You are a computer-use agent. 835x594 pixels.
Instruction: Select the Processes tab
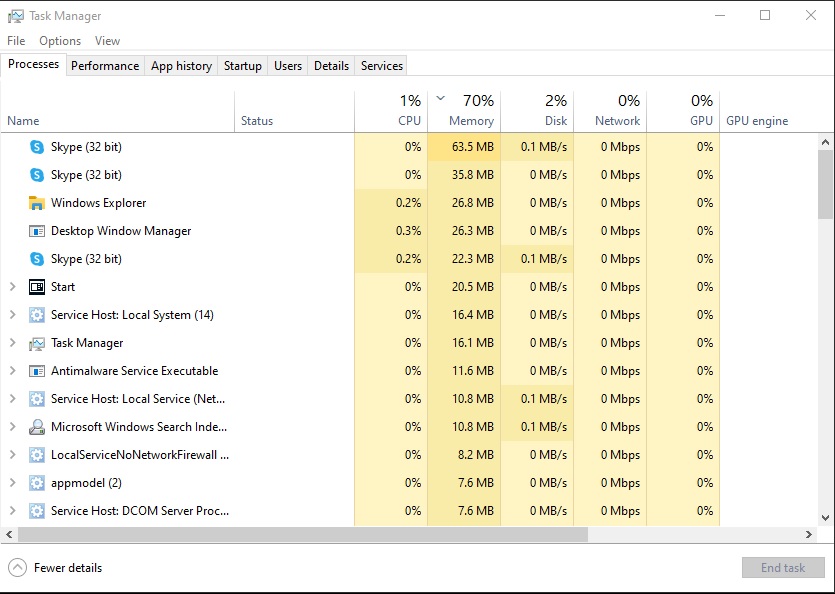pos(34,64)
